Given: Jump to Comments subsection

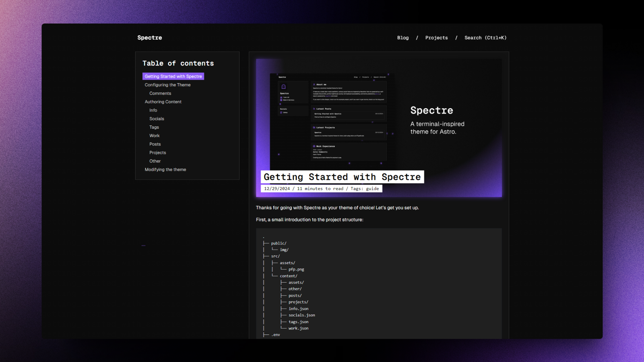Looking at the screenshot, I should pyautogui.click(x=160, y=93).
